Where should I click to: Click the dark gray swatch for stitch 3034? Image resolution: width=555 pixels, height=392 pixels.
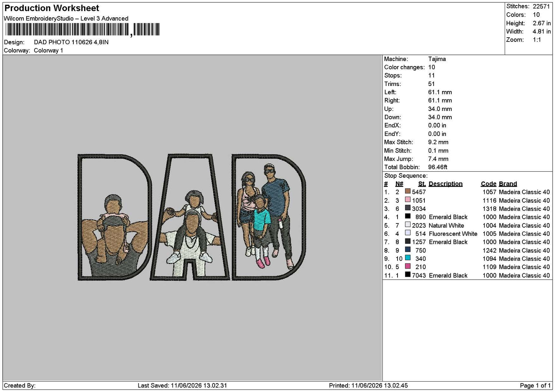tap(408, 208)
